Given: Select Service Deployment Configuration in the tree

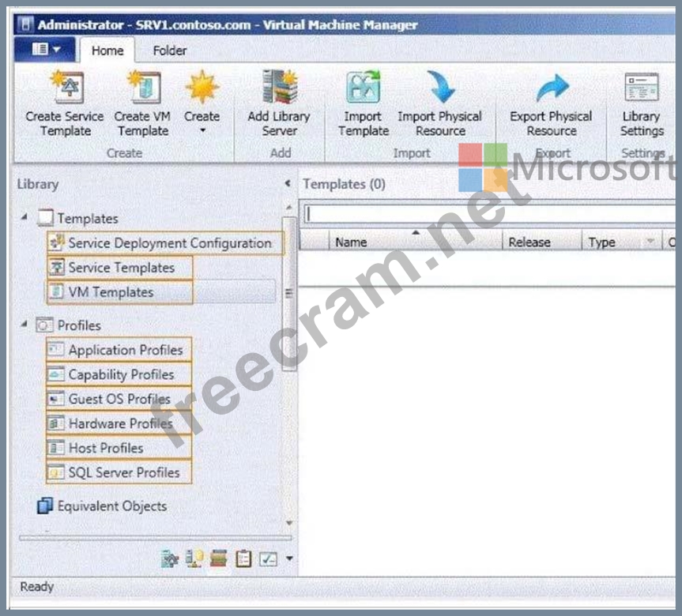Looking at the screenshot, I should pyautogui.click(x=165, y=243).
